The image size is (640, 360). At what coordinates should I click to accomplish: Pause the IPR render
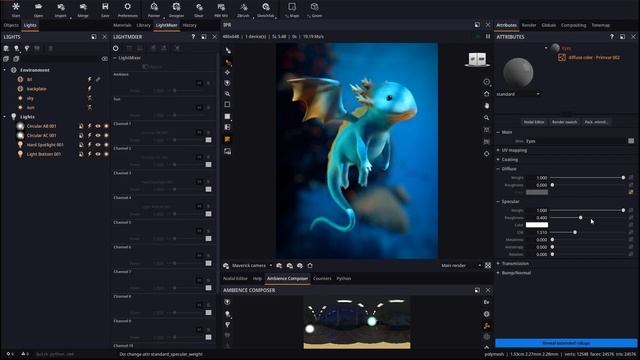(488, 36)
